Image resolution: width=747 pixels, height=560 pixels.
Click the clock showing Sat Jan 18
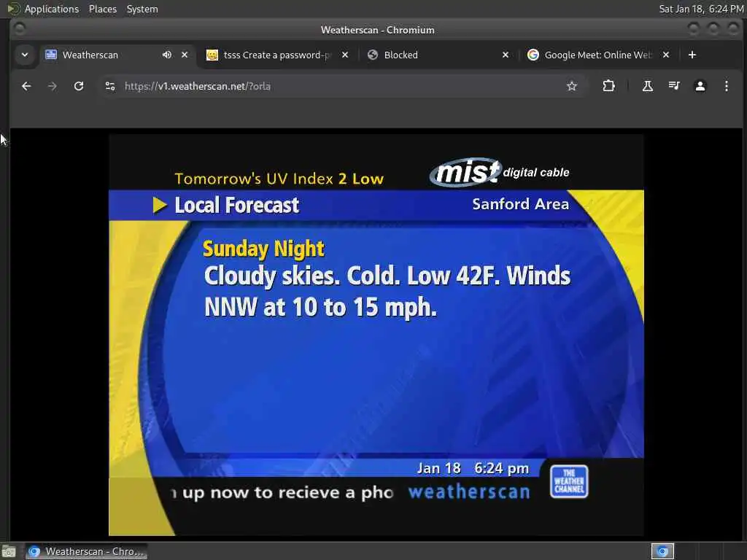[701, 9]
